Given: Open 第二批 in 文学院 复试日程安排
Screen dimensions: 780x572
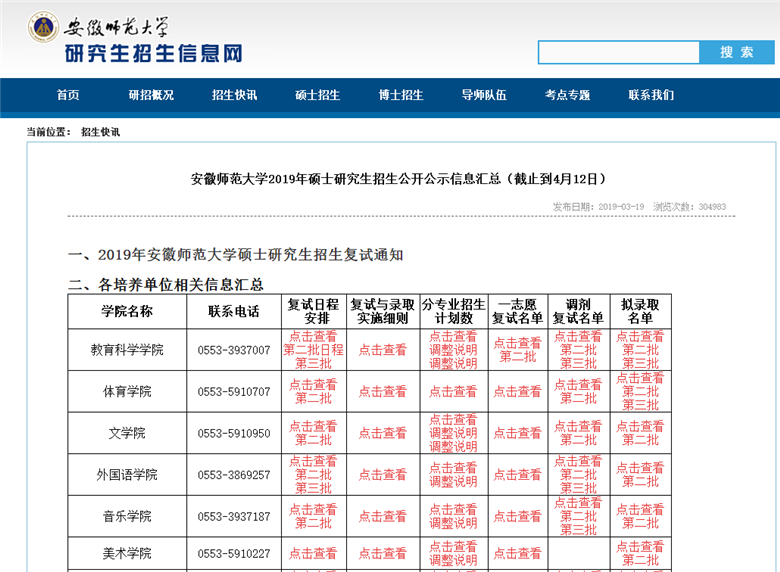Looking at the screenshot, I should point(313,440).
